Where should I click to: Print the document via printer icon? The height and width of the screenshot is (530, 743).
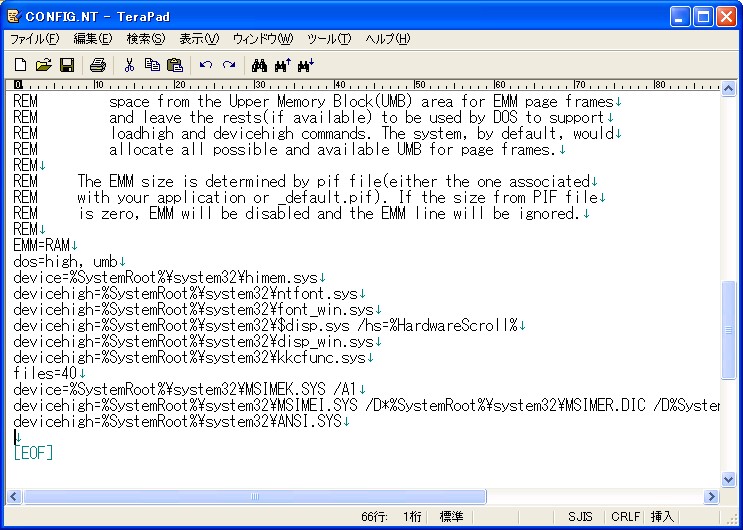[98, 65]
